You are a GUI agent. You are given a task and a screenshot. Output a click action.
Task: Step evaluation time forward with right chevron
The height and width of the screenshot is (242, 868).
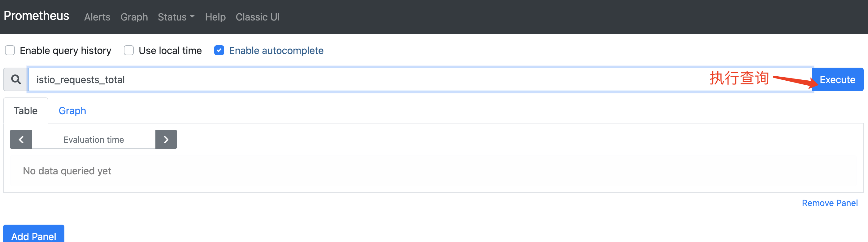166,139
